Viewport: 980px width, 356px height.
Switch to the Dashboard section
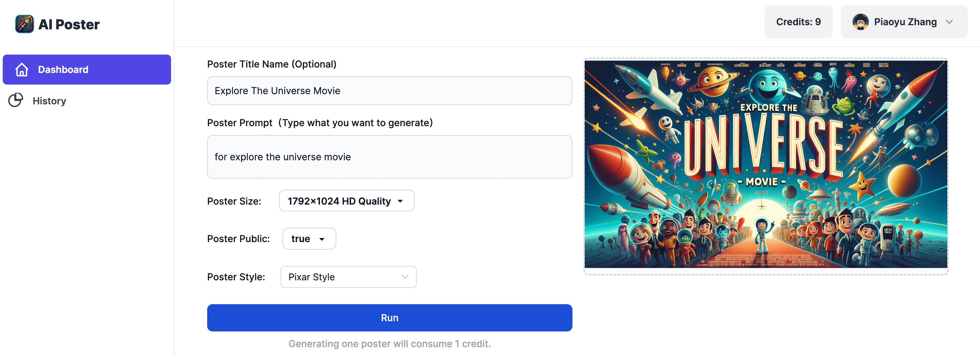tap(63, 69)
